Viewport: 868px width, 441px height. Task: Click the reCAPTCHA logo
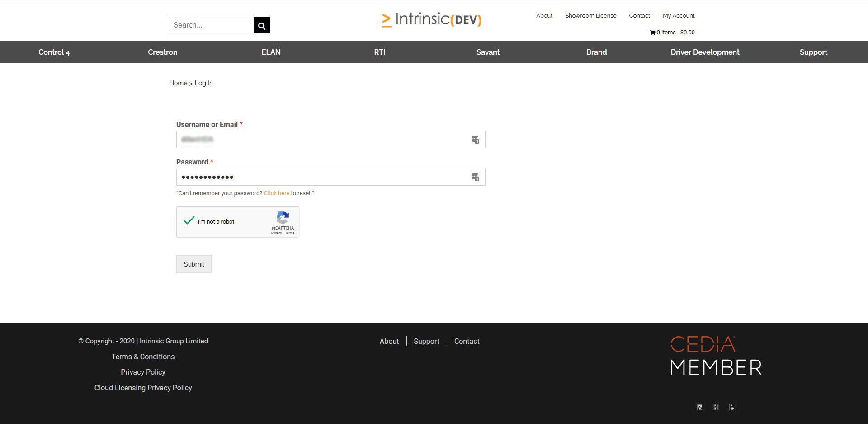tap(283, 218)
